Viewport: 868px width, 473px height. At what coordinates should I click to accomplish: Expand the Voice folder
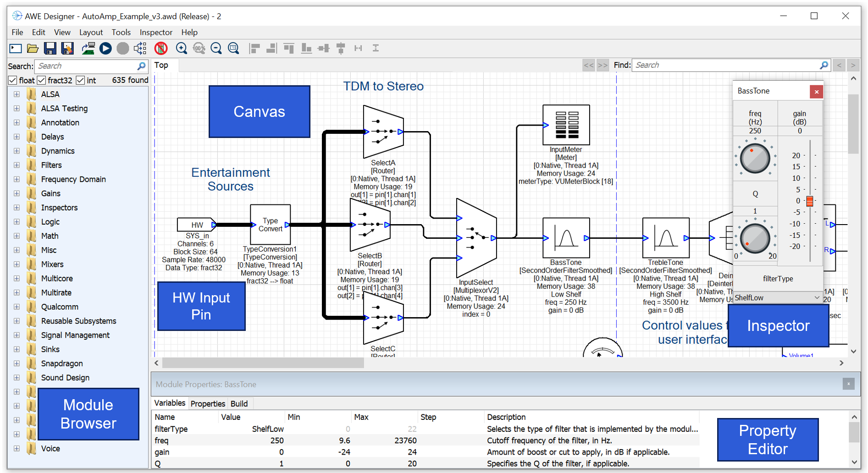coord(17,448)
